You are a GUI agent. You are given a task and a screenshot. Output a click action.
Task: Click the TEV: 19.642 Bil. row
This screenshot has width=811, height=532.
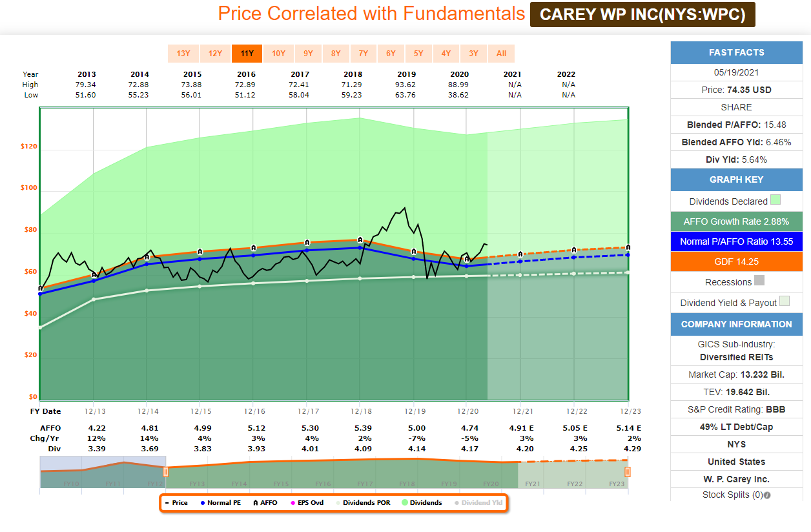click(x=736, y=392)
